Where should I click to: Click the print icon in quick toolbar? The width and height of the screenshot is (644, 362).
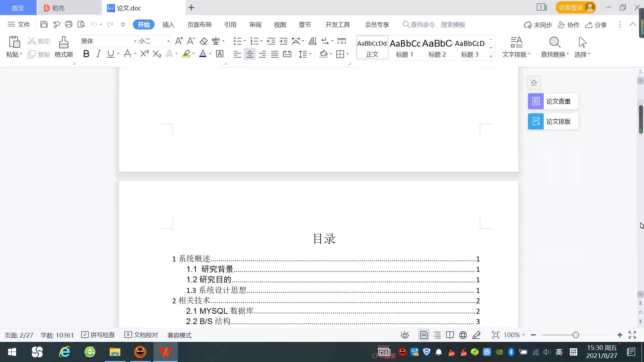tap(69, 24)
